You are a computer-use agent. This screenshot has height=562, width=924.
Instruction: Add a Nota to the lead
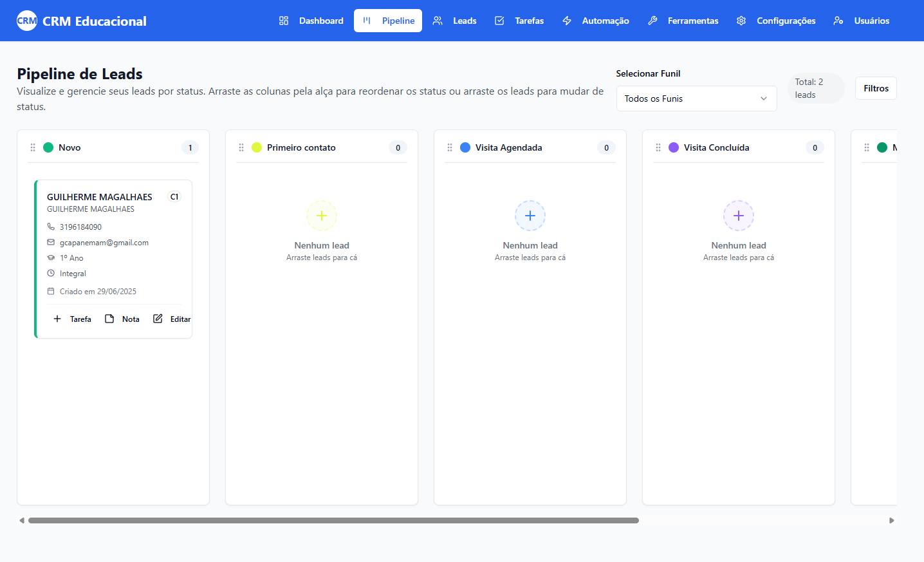click(122, 319)
